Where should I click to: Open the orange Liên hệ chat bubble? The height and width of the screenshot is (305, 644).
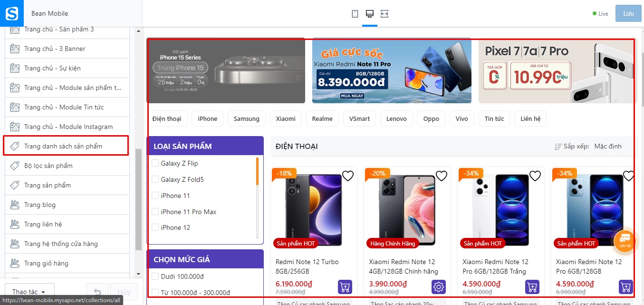[625, 241]
